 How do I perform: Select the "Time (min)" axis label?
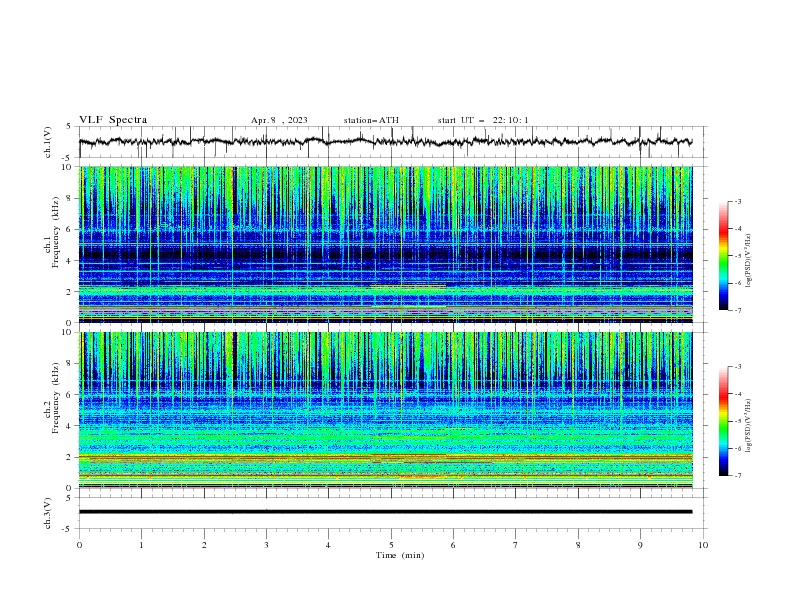(400, 555)
